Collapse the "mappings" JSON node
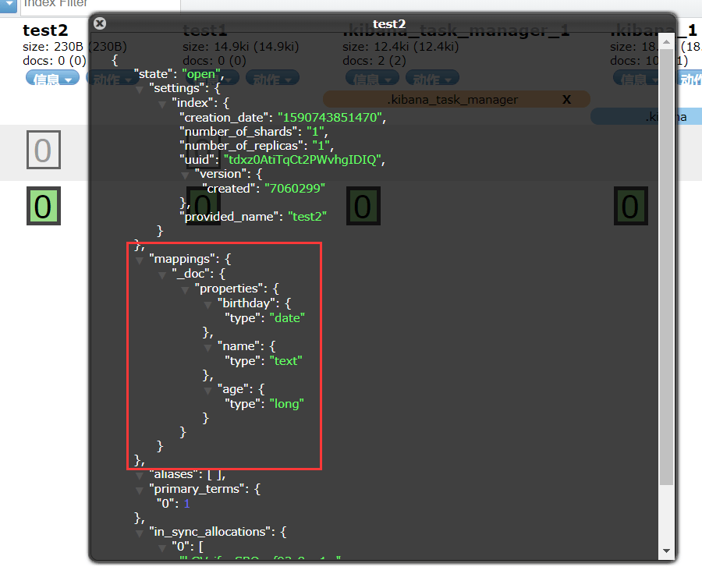The width and height of the screenshot is (702, 588). click(x=140, y=260)
